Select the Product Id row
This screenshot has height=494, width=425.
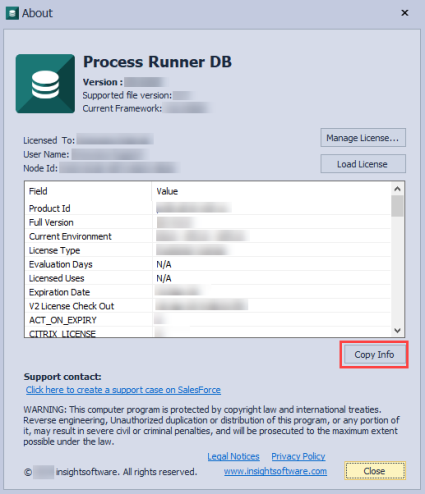click(207, 208)
